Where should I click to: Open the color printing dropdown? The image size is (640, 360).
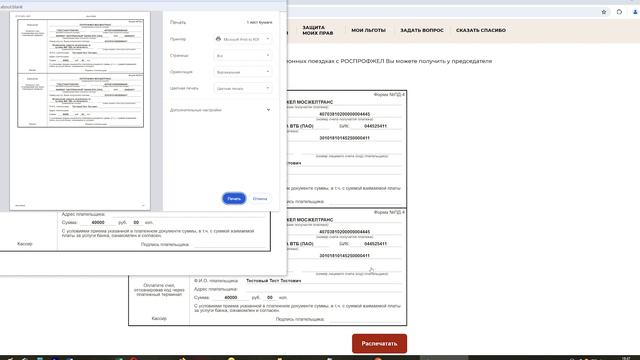click(242, 88)
